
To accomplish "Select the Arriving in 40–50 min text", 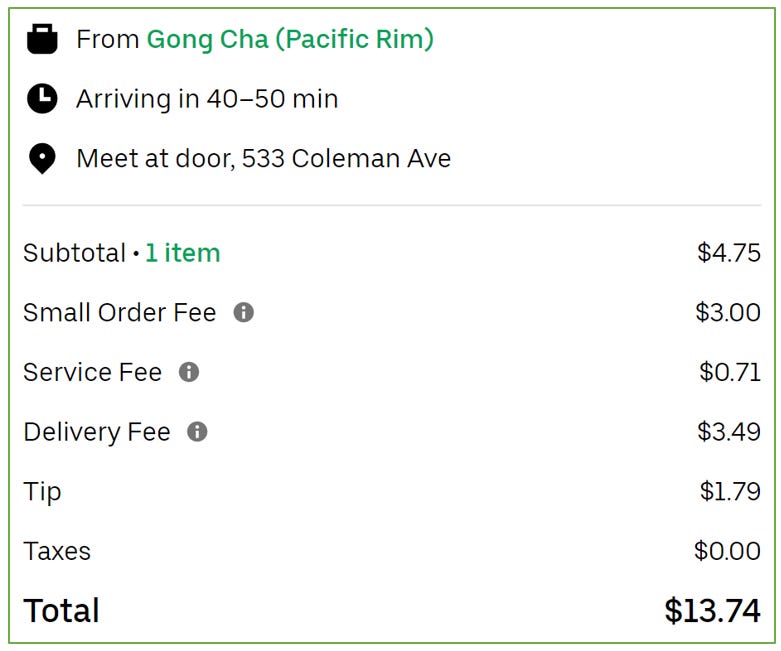I will (x=207, y=99).
